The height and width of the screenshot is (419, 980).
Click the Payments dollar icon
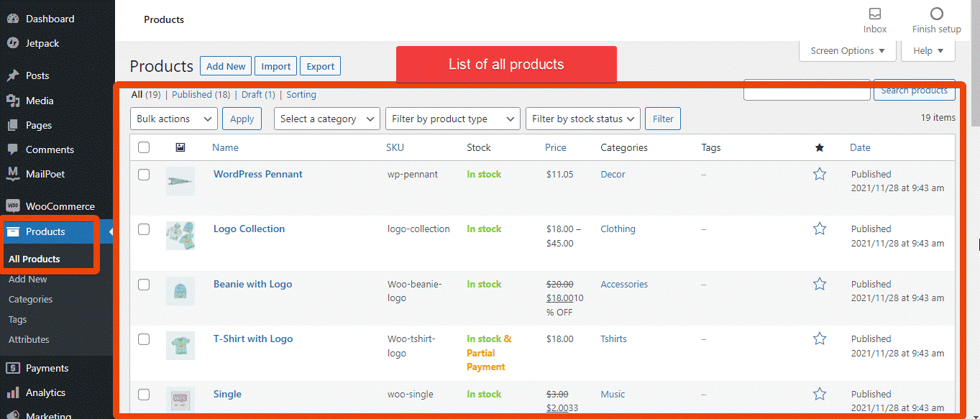[13, 368]
